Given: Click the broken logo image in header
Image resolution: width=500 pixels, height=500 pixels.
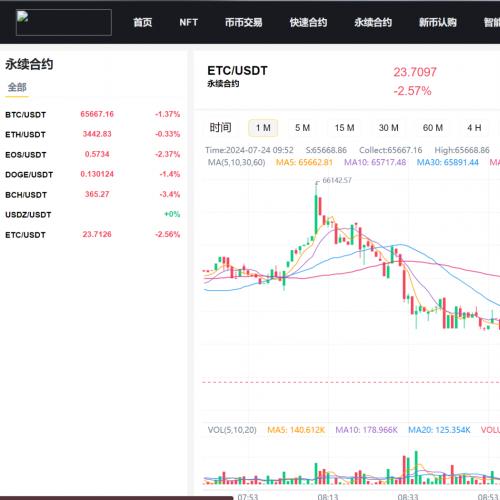Looking at the screenshot, I should tap(64, 22).
